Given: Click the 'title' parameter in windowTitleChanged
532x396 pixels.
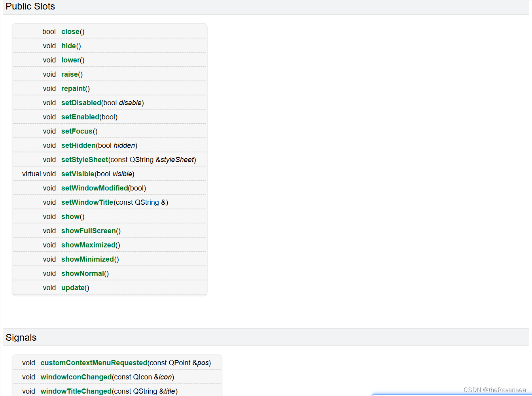Looking at the screenshot, I should coord(170,391).
